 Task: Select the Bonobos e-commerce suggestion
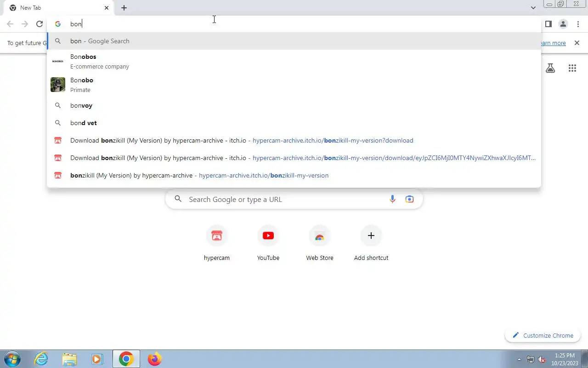[294, 61]
